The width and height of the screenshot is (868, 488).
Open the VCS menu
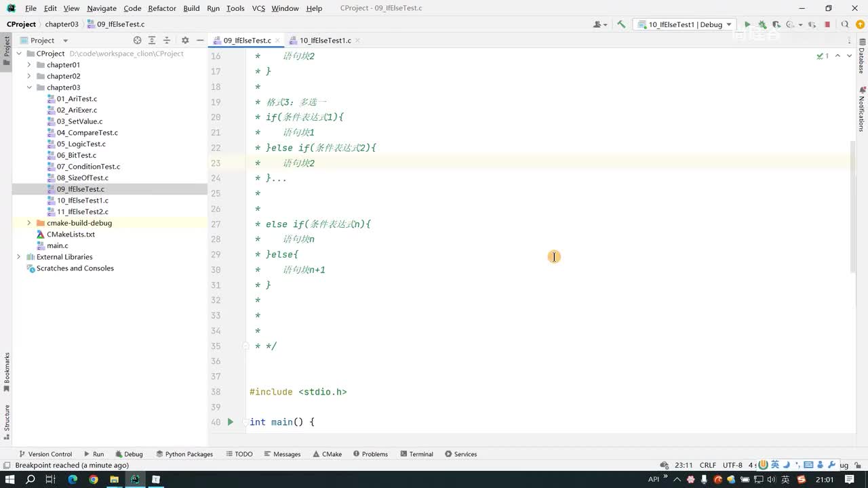[x=258, y=8]
